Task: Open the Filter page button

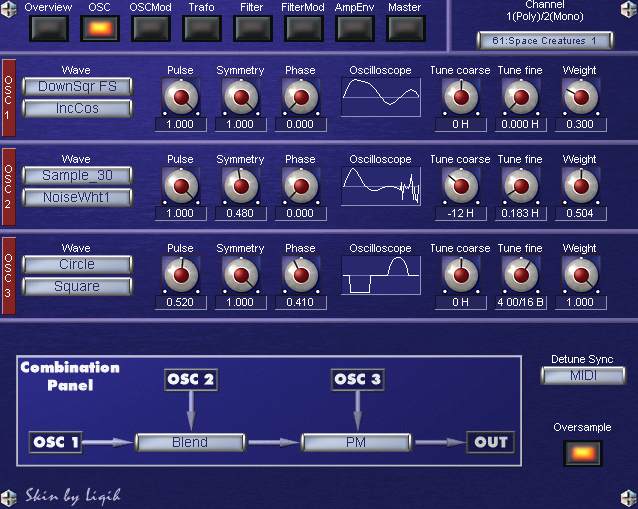Action: click(x=252, y=28)
